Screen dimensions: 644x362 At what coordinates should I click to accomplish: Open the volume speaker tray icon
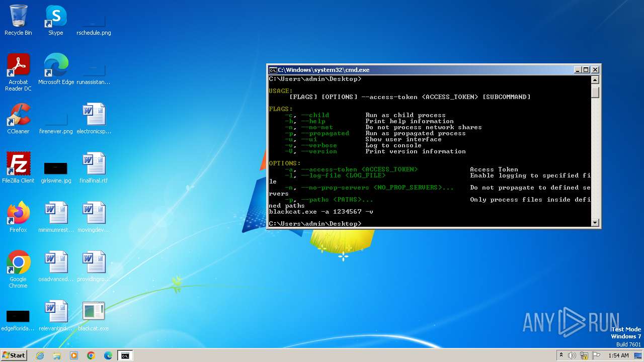[x=572, y=355]
